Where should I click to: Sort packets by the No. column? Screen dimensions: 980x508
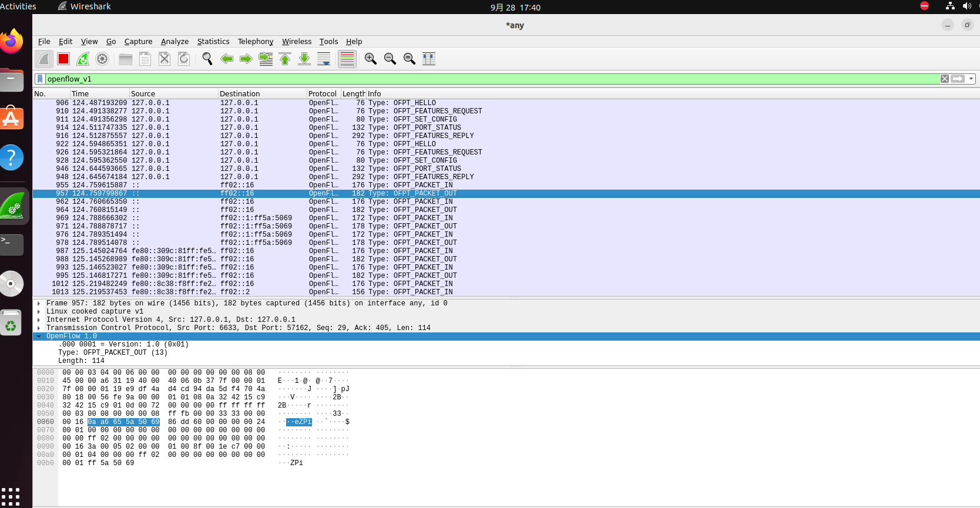[x=51, y=94]
